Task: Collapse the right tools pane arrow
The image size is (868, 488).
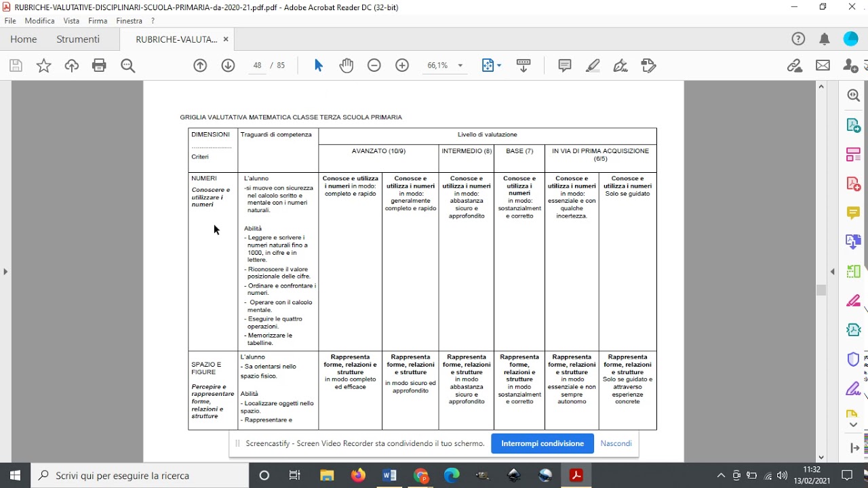Action: coord(833,272)
